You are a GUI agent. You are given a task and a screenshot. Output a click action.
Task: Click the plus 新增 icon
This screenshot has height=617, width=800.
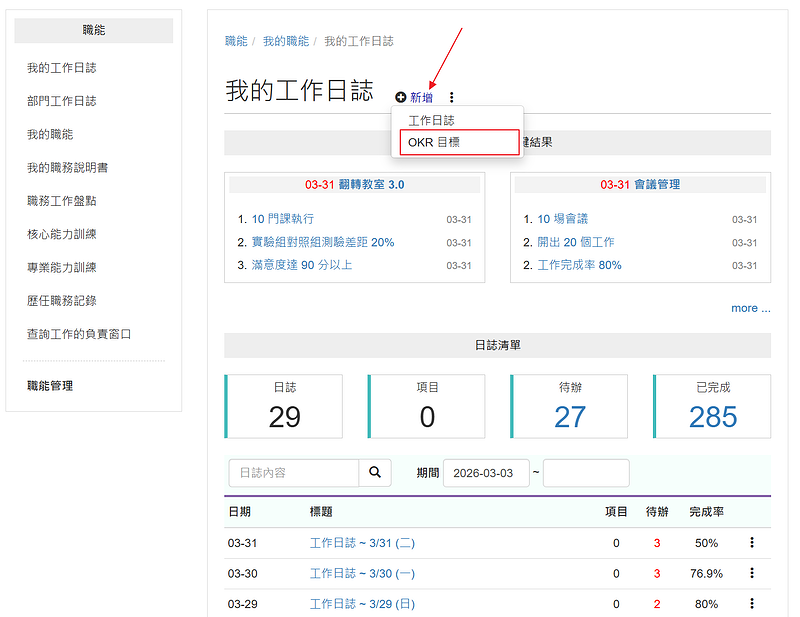tap(401, 98)
